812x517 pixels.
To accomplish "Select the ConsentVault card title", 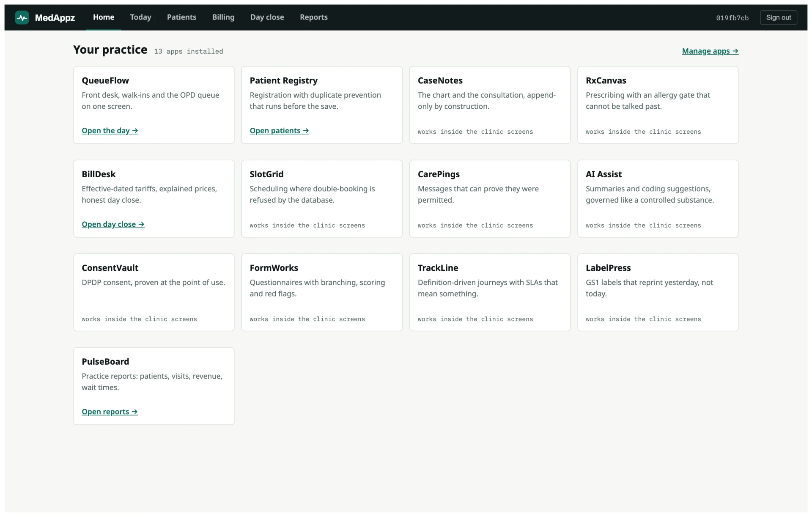I will [110, 268].
